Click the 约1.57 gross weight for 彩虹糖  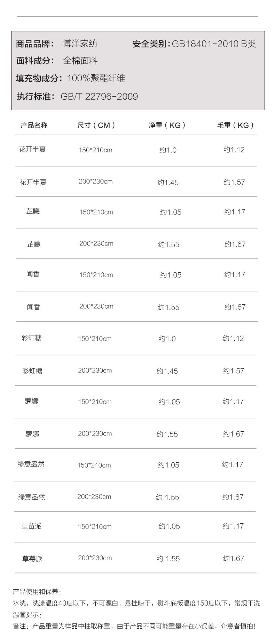click(234, 371)
